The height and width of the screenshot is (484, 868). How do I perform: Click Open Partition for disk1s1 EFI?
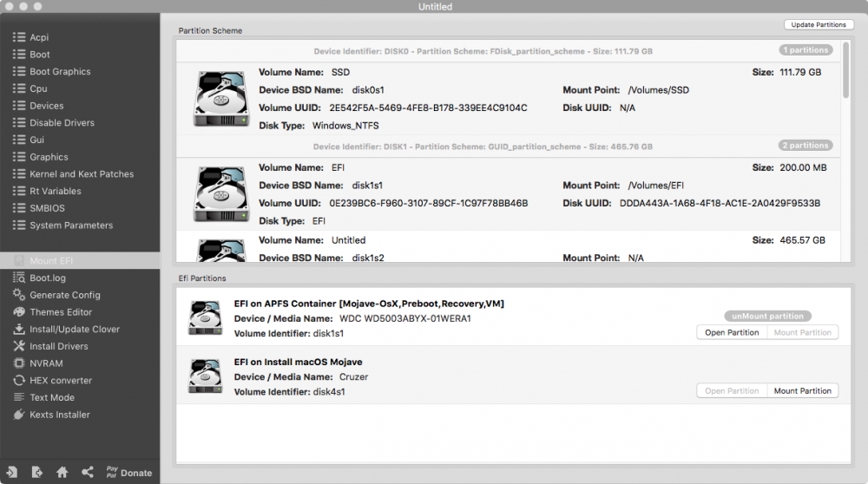click(732, 332)
